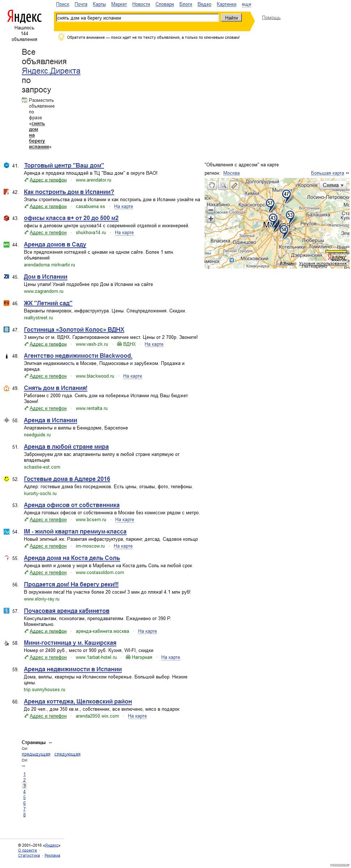This screenshot has height=868, width=351.
Task: Go to results page 8
Action: pyautogui.click(x=24, y=815)
